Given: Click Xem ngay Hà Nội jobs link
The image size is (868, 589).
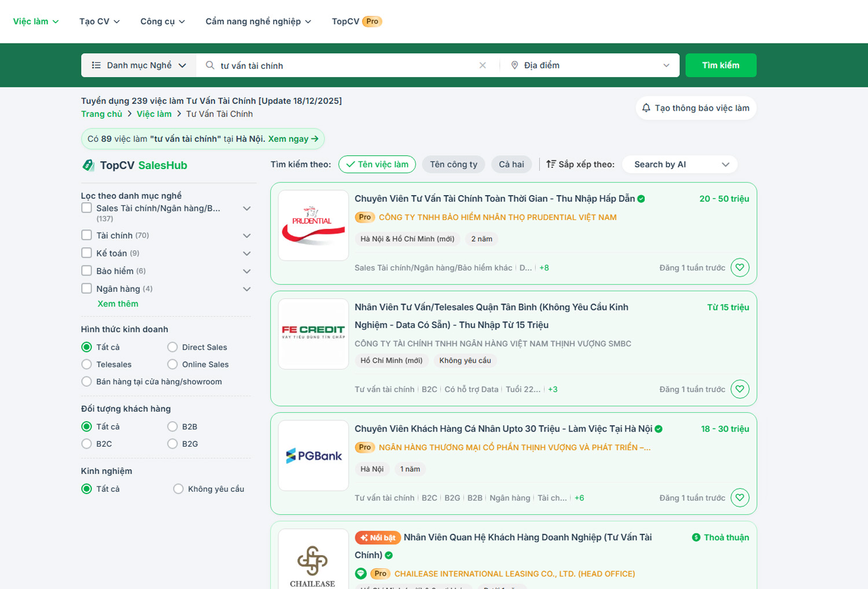Looking at the screenshot, I should pyautogui.click(x=293, y=139).
